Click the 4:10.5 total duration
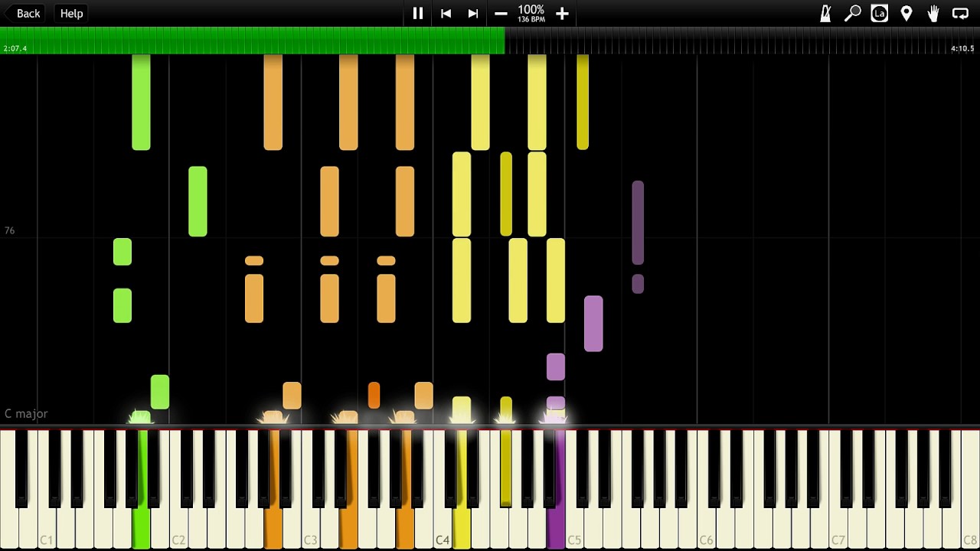The height and width of the screenshot is (551, 980). pyautogui.click(x=962, y=48)
